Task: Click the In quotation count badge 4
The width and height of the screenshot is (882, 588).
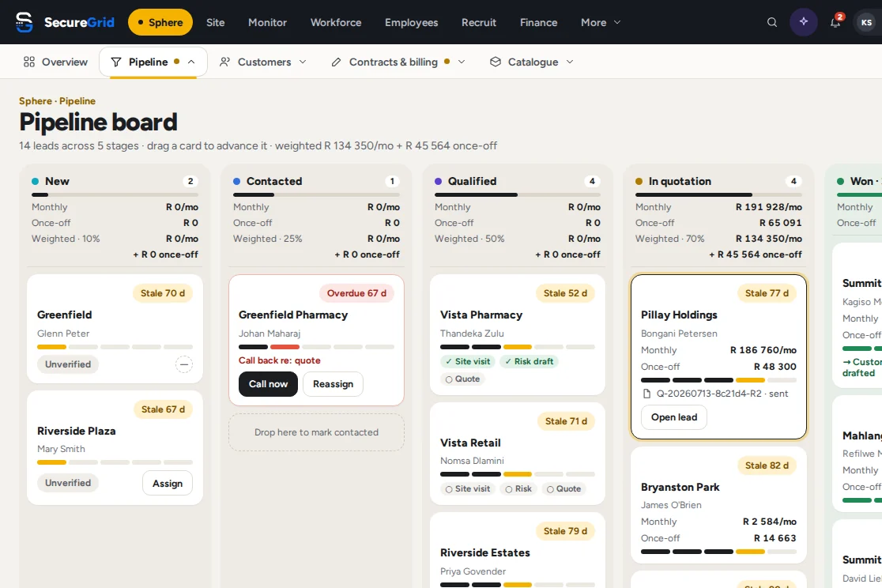Action: tap(793, 181)
